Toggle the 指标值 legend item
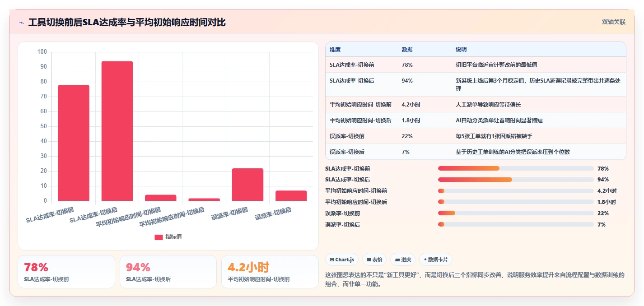 tap(168, 237)
